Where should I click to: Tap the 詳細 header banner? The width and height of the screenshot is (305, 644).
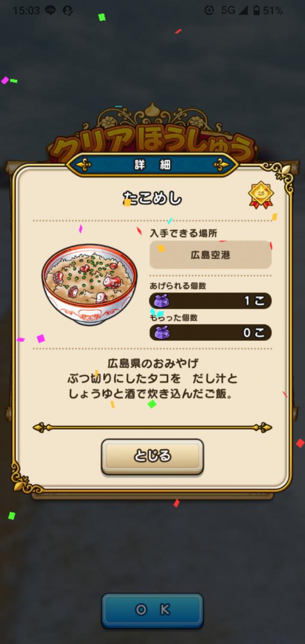coord(152,165)
